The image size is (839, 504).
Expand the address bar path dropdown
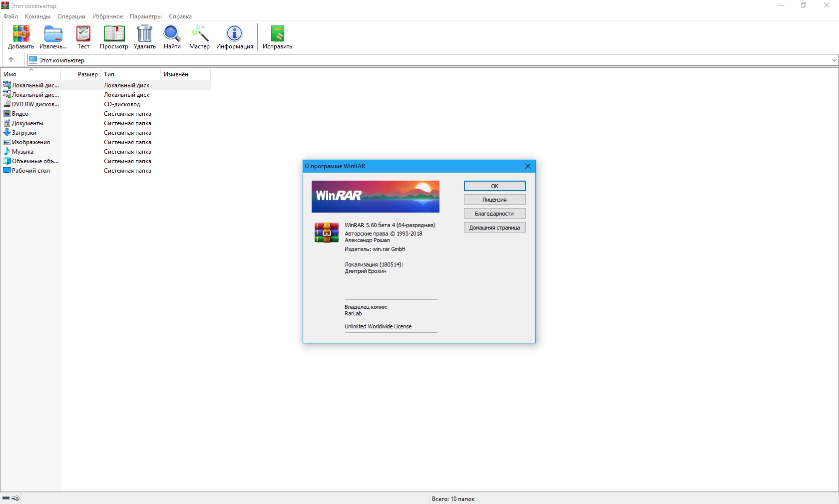pyautogui.click(x=834, y=60)
